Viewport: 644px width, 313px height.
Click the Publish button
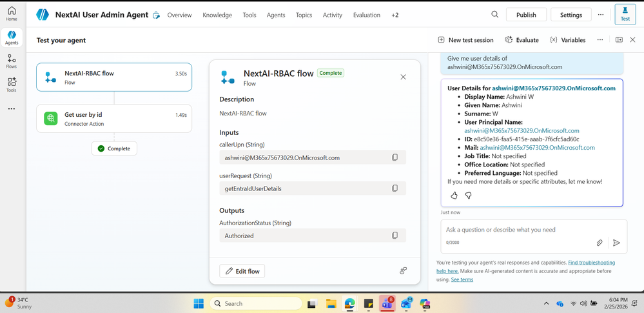click(526, 14)
